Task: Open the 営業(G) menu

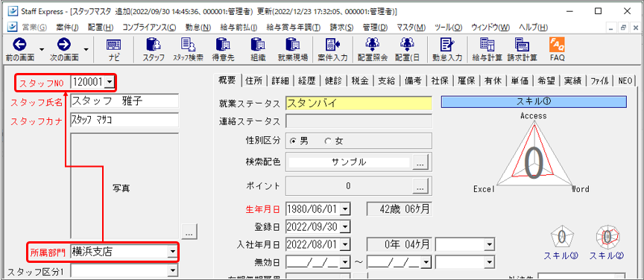Action: (34, 27)
